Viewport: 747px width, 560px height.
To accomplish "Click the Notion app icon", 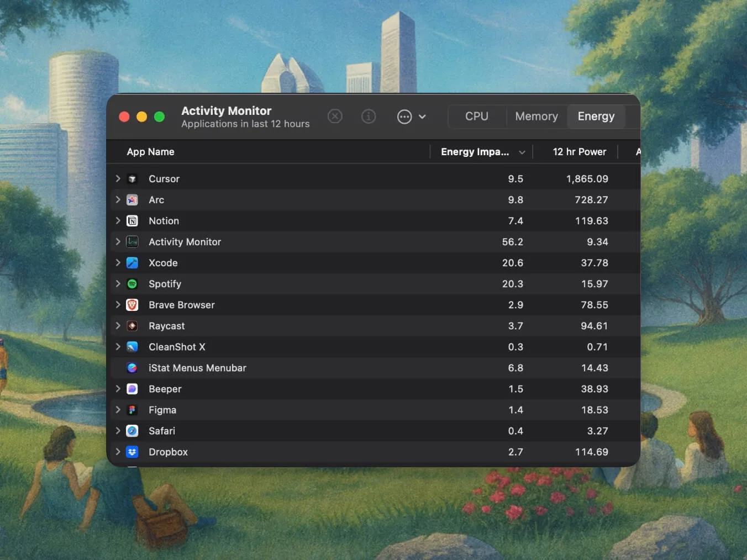I will pyautogui.click(x=132, y=221).
